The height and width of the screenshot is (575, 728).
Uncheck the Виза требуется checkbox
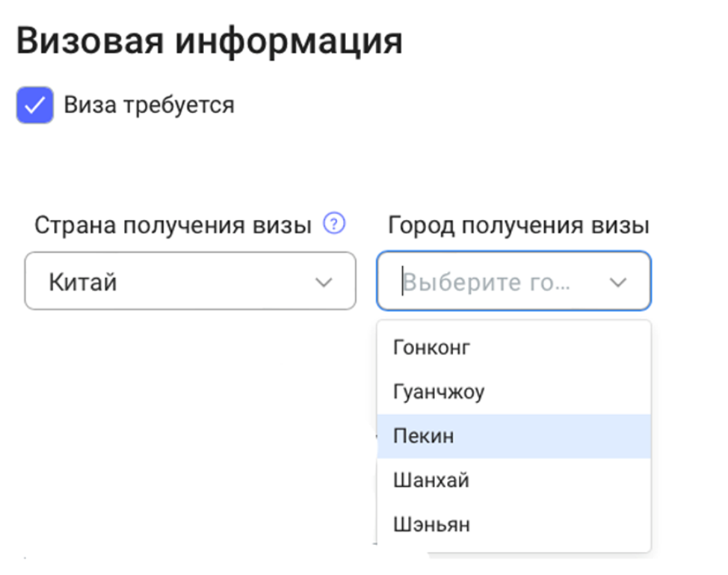[34, 105]
